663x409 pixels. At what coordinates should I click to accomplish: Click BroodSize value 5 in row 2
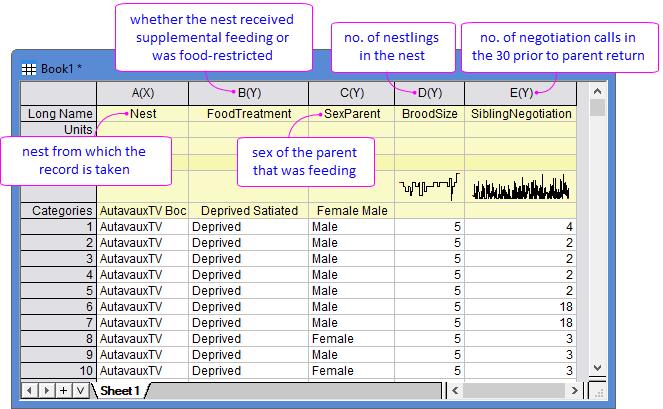(x=430, y=243)
